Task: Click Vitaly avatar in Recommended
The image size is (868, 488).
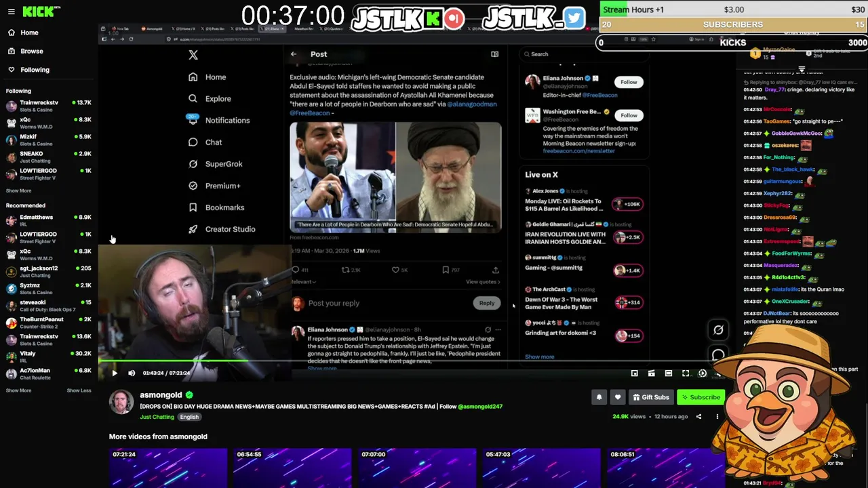Action: click(12, 357)
